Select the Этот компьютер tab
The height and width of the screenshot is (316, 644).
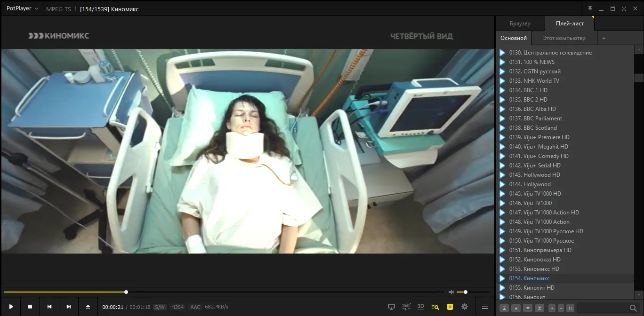tap(564, 38)
